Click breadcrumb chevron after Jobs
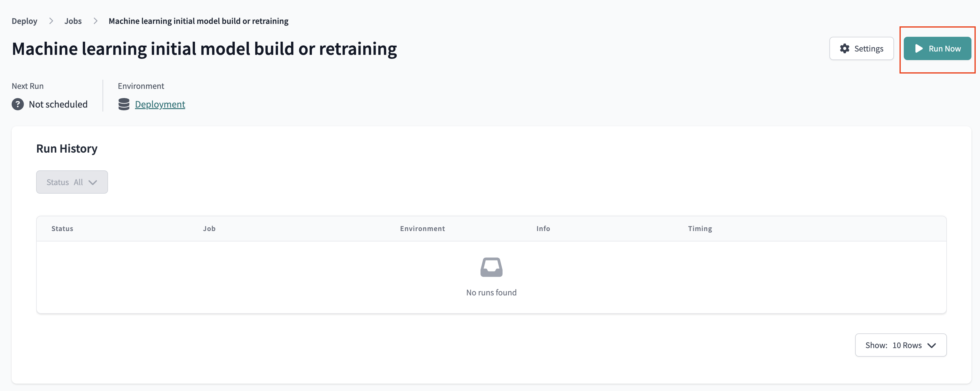980x391 pixels. coord(95,21)
